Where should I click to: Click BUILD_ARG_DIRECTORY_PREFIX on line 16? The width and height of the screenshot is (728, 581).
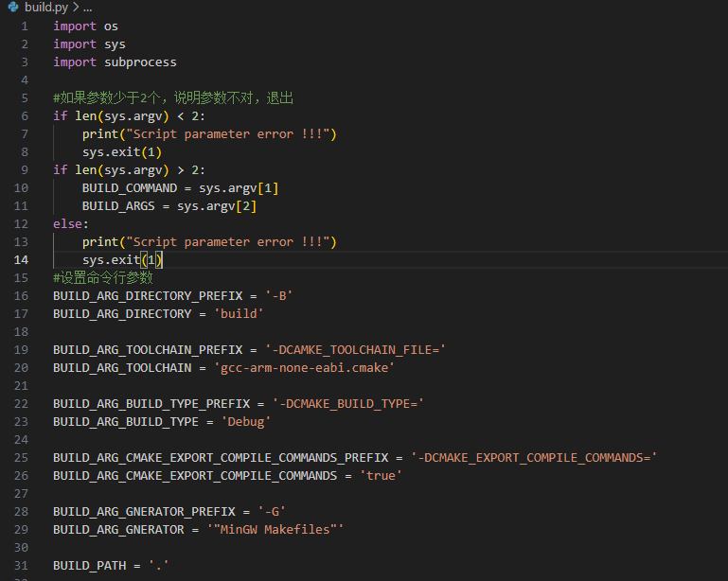[148, 296]
